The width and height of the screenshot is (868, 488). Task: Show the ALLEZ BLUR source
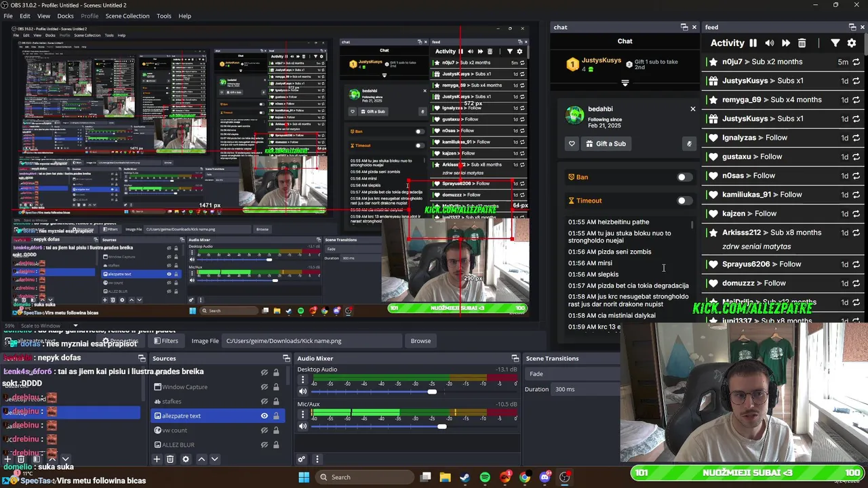pos(264,445)
